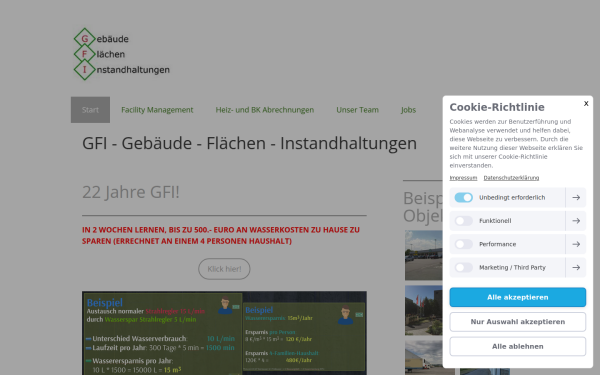
Task: Click the GFI diamond logo
Action: point(122,54)
